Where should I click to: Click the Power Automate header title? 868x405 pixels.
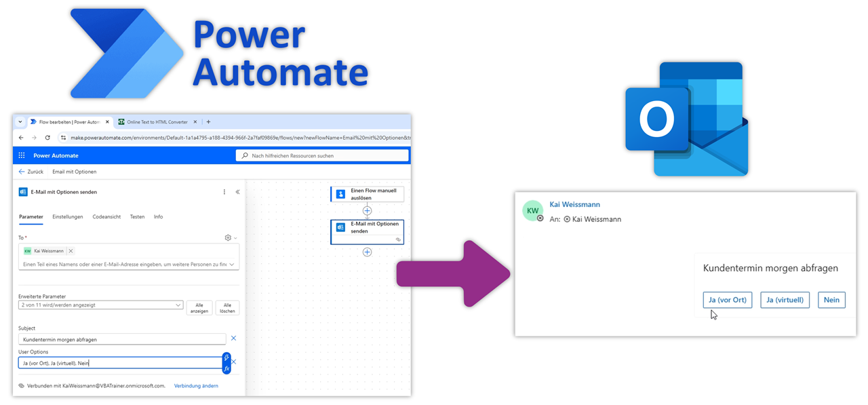[x=56, y=155]
